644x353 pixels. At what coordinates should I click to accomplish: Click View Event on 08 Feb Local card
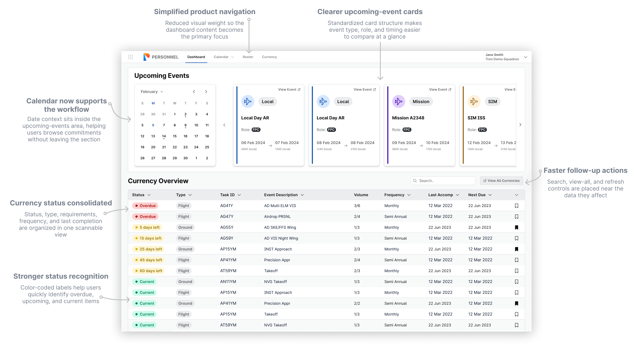click(x=365, y=90)
